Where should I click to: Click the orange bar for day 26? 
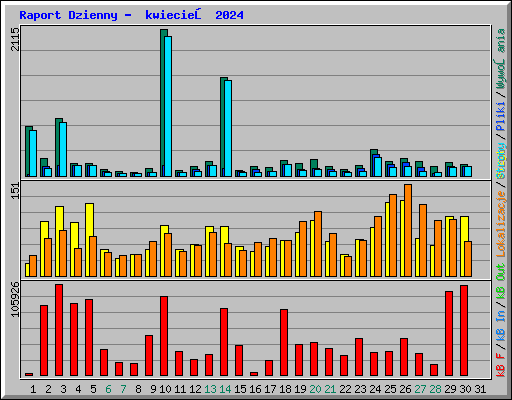tap(408, 230)
